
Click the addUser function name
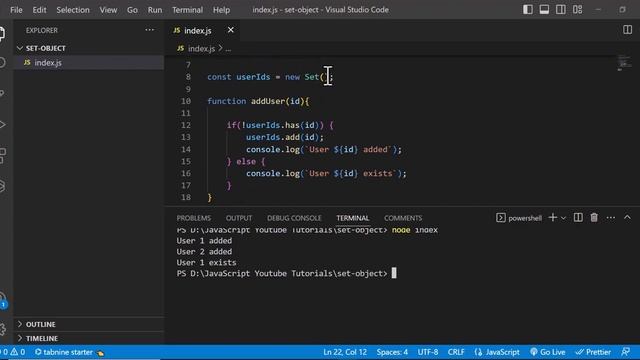click(267, 101)
